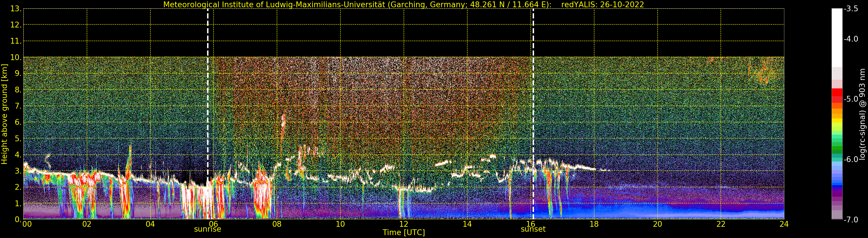Click the height axis tick label '3.'
Image resolution: width=868 pixels, height=238 pixels.
tap(18, 171)
